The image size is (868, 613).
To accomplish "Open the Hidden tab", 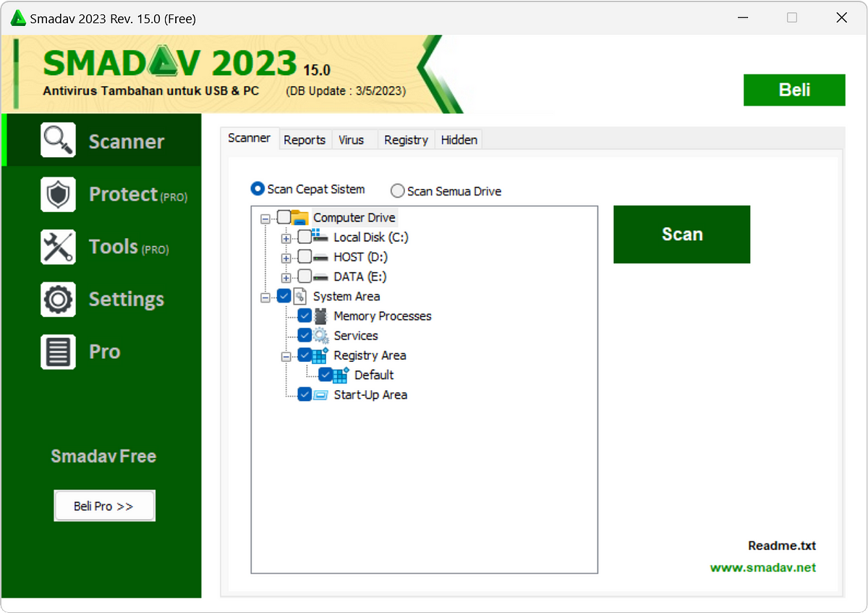I will click(x=459, y=140).
